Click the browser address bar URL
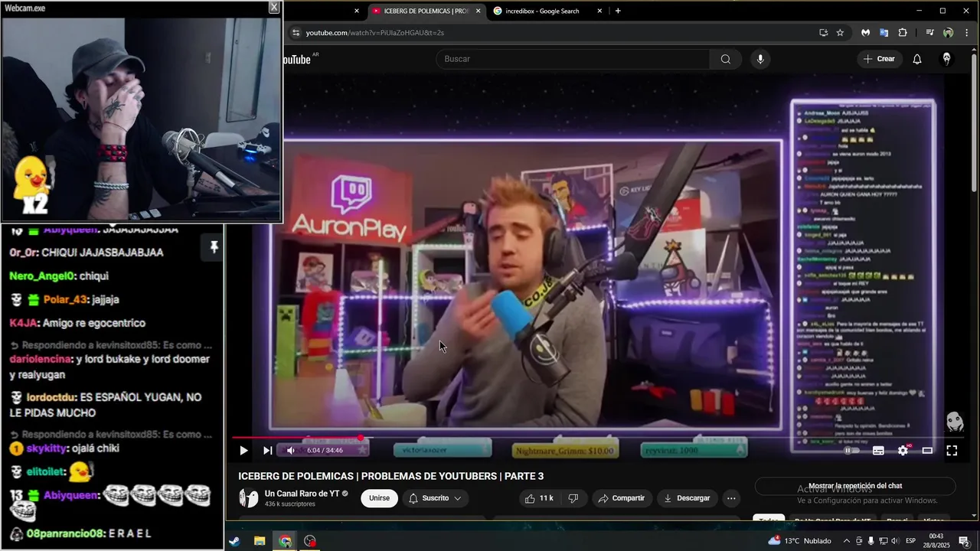This screenshot has width=980, height=551. point(375,33)
